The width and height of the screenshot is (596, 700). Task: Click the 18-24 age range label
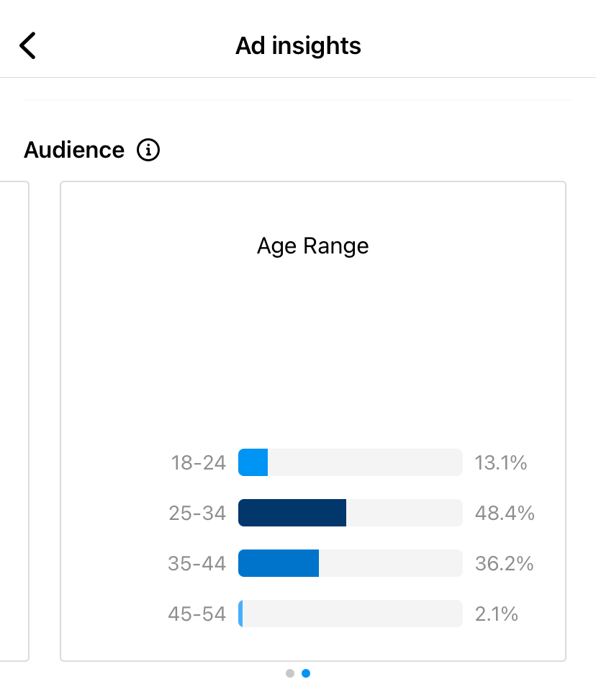[197, 462]
